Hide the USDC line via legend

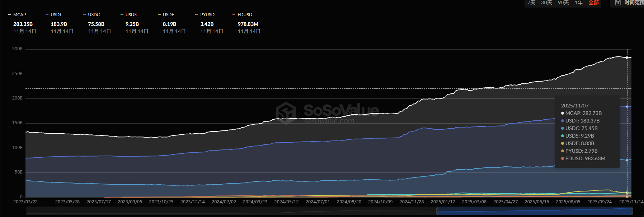point(91,15)
